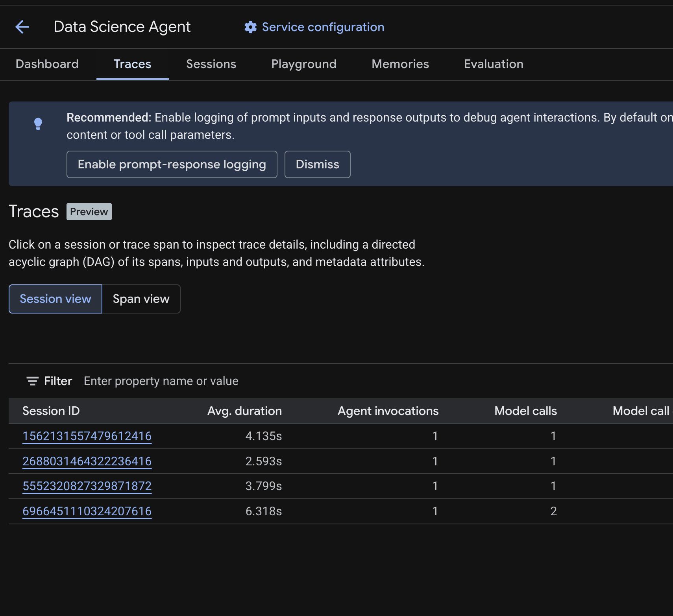Open the Playground tab
The width and height of the screenshot is (673, 616).
click(304, 64)
